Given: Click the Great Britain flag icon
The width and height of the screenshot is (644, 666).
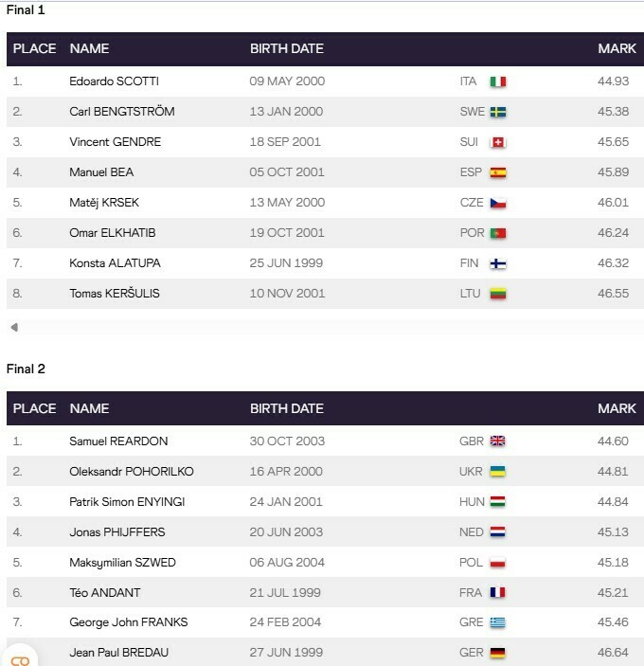Looking at the screenshot, I should (x=497, y=441).
